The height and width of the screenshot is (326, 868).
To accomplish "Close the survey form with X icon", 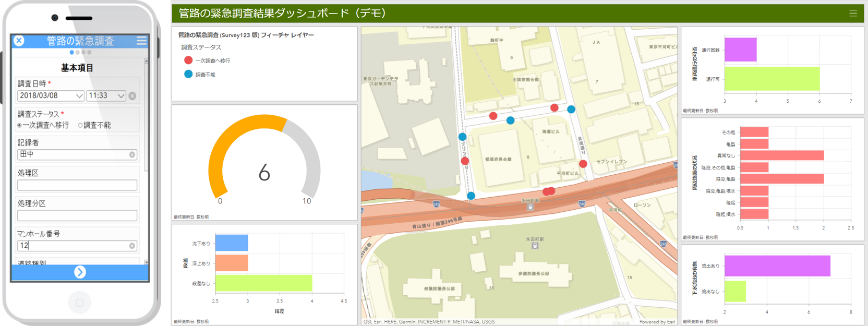I will [19, 41].
